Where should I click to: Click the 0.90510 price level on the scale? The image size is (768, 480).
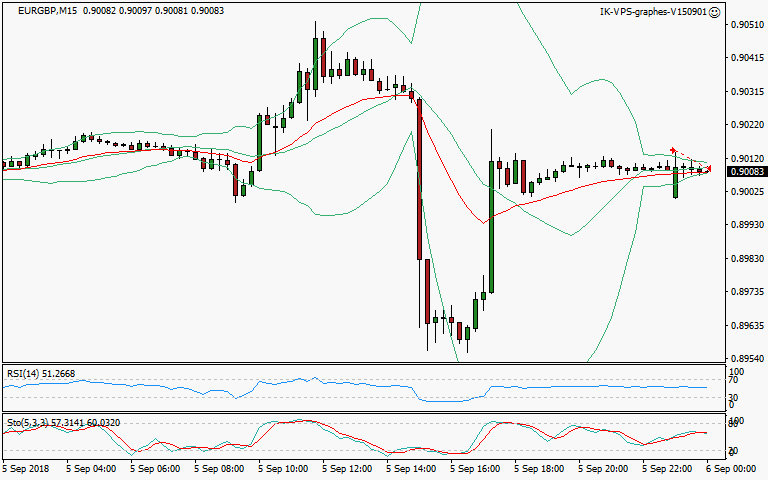745,24
